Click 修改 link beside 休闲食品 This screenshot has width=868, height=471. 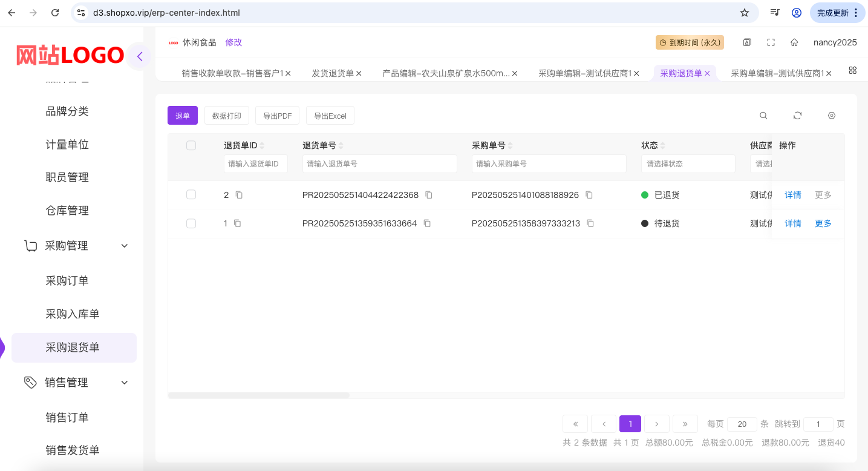click(233, 42)
